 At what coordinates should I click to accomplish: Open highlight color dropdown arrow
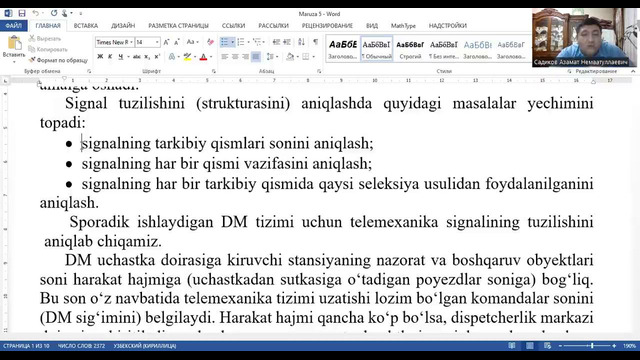pos(195,57)
